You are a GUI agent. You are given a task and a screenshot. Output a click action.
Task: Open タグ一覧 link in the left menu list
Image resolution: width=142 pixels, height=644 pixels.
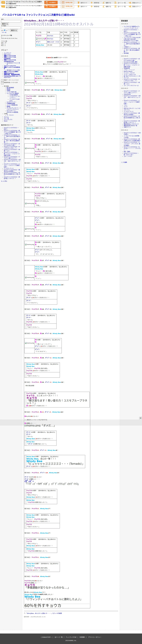tap(6, 118)
